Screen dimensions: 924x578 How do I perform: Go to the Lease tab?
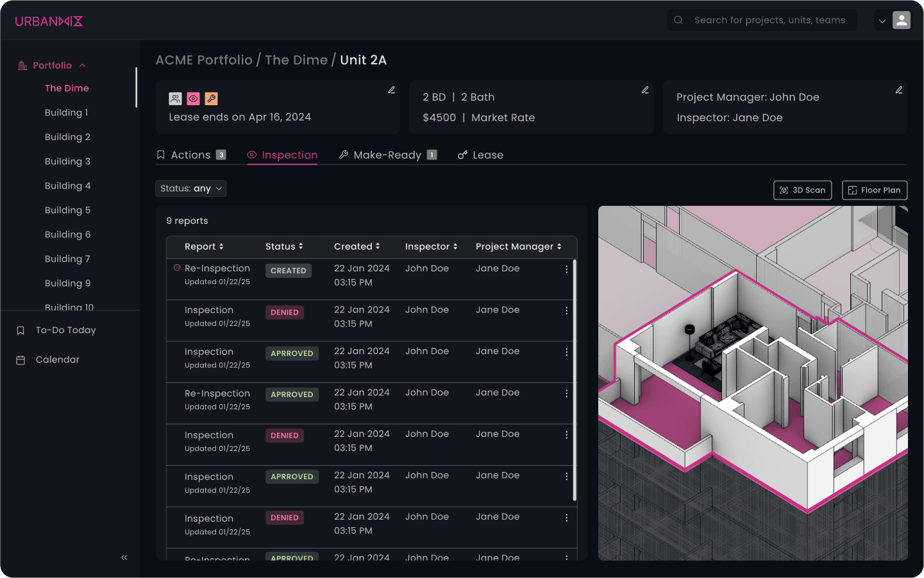tap(480, 155)
